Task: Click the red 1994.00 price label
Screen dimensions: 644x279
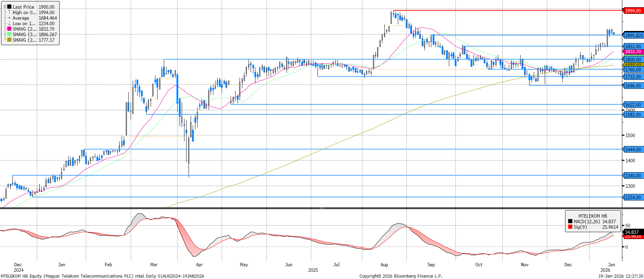Action: 633,11
